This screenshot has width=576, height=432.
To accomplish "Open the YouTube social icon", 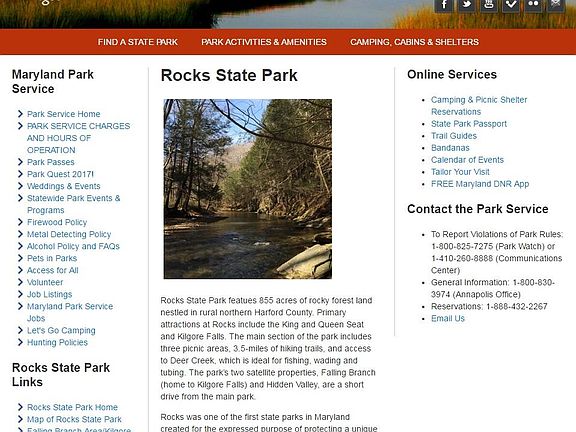I will click(489, 5).
